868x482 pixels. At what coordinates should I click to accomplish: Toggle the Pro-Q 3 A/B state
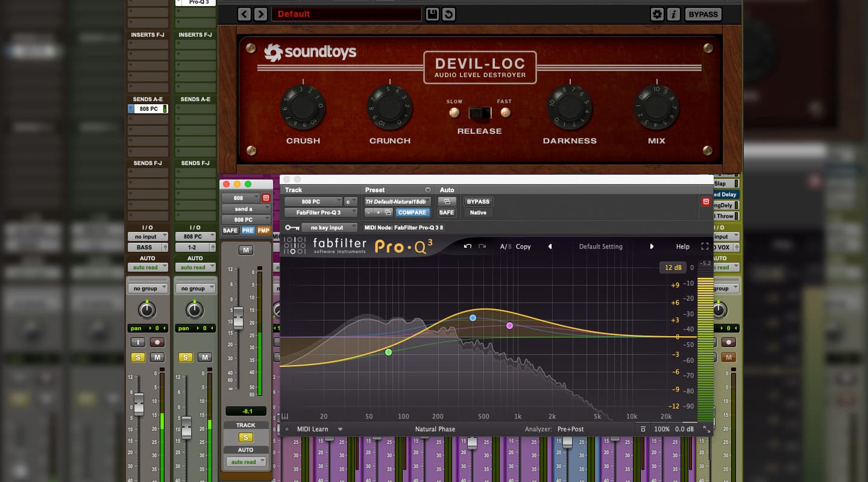click(505, 246)
